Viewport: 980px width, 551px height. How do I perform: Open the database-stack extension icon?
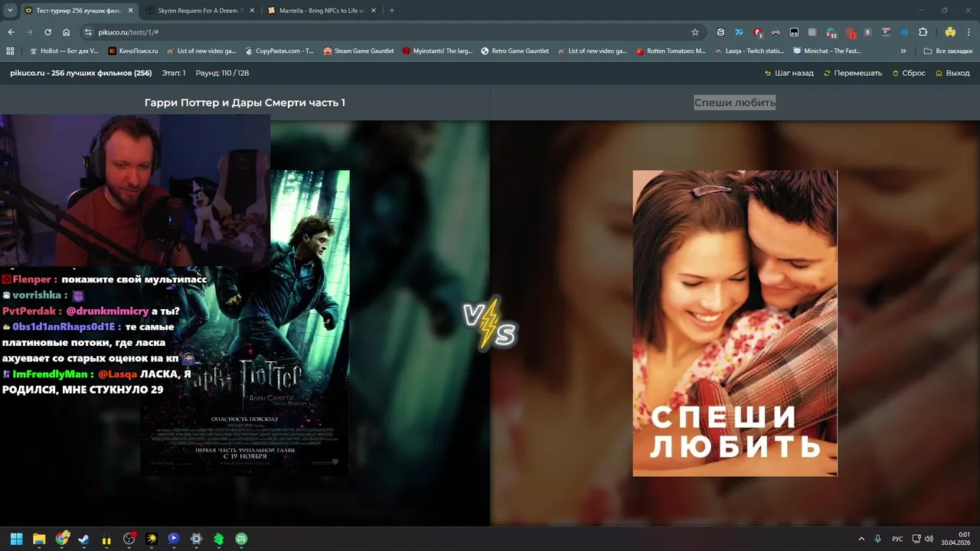coord(720,32)
